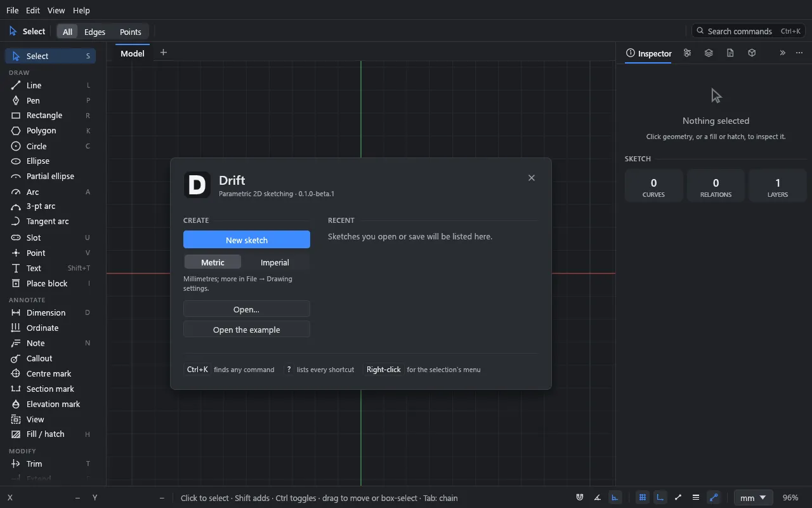Open the File menu
The height and width of the screenshot is (508, 812).
click(13, 10)
